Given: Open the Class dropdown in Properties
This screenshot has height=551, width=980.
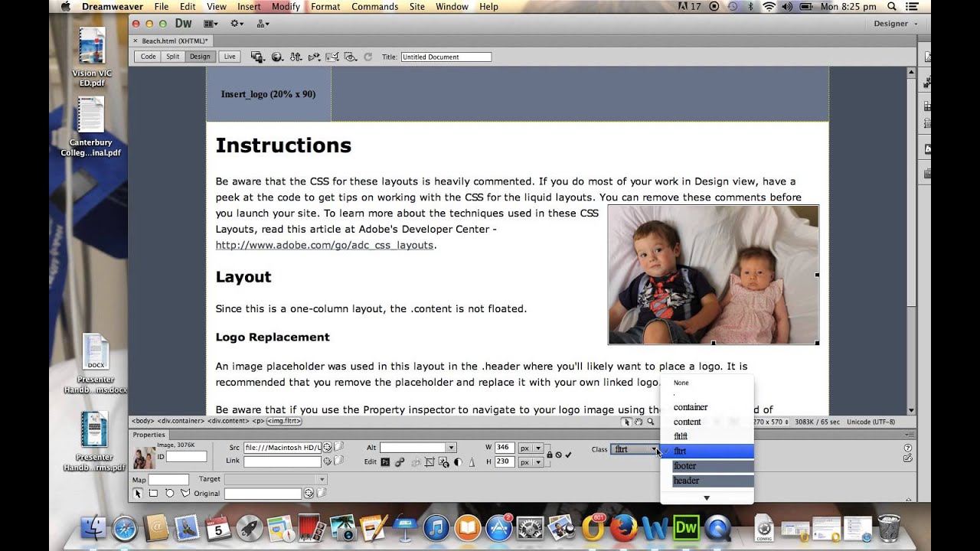Looking at the screenshot, I should pyautogui.click(x=635, y=449).
